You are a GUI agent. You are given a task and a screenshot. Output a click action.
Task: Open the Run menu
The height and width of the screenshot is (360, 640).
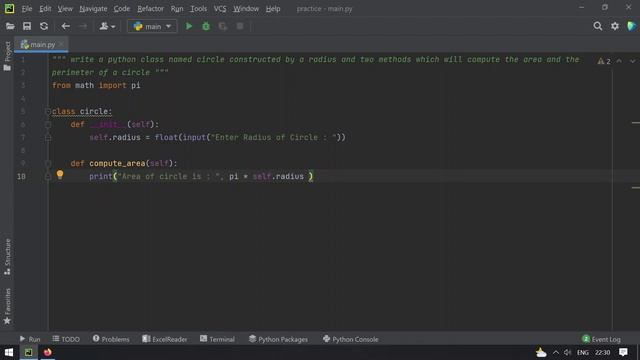(x=177, y=9)
